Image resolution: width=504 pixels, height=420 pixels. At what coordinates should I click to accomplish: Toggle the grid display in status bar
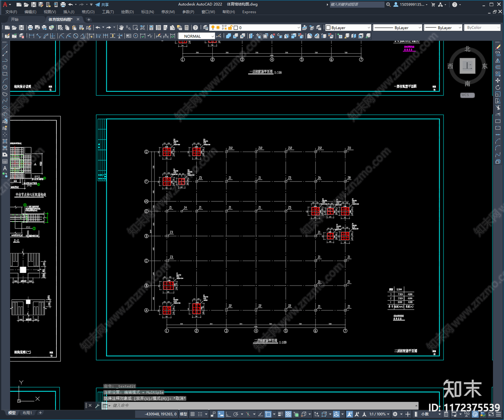(192, 414)
